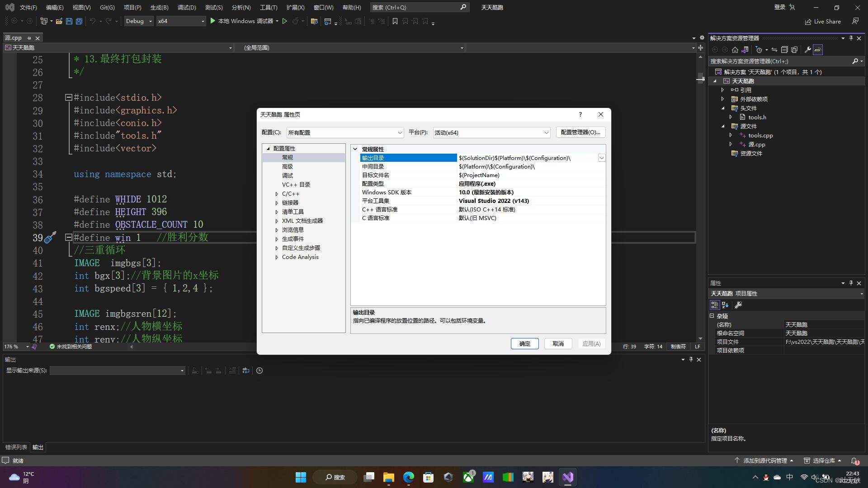Viewport: 868px width, 488px height.
Task: Open the 配置(C) configuration dropdown
Action: [345, 132]
